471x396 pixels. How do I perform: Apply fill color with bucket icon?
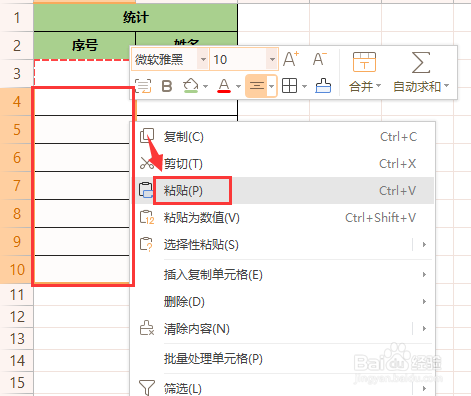191,86
